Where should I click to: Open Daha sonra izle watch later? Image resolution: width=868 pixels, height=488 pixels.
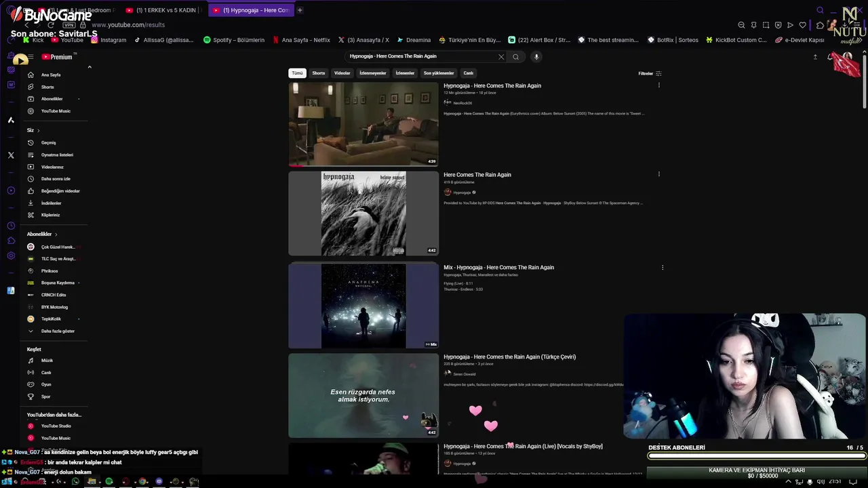coord(55,179)
